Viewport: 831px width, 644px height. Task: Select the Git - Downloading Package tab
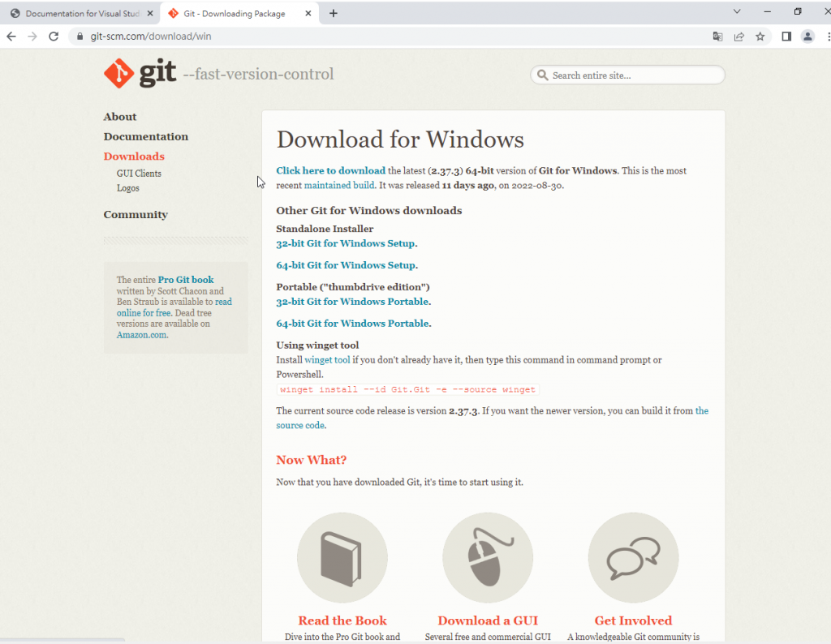tap(239, 13)
